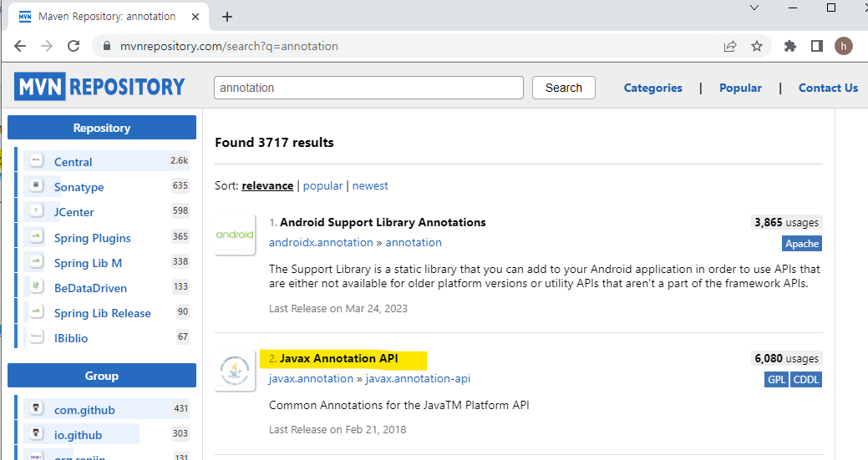Click the Spring Plugins repository icon
The height and width of the screenshot is (460, 868).
pyautogui.click(x=37, y=236)
